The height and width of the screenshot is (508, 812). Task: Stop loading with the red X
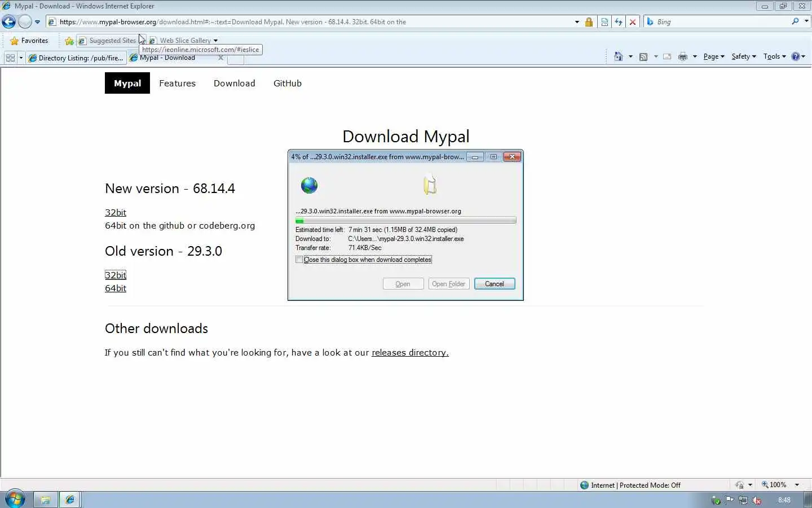(633, 22)
